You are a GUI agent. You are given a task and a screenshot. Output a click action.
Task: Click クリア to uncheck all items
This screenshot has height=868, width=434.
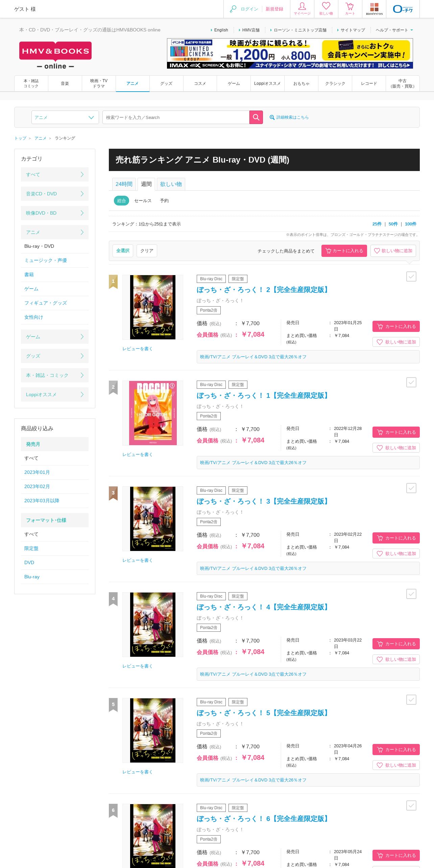pos(147,251)
